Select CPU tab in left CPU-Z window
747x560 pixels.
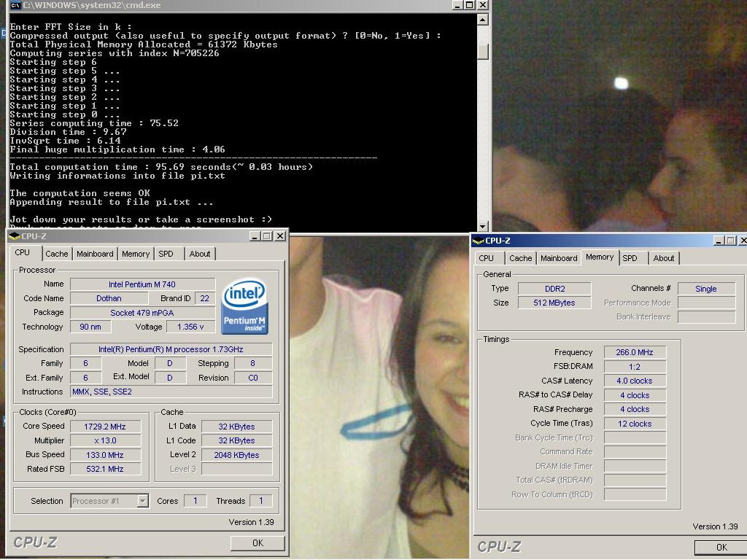click(x=23, y=252)
